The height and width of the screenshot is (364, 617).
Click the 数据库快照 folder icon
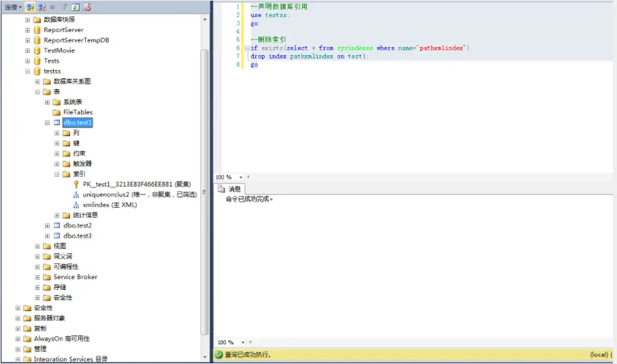37,20
